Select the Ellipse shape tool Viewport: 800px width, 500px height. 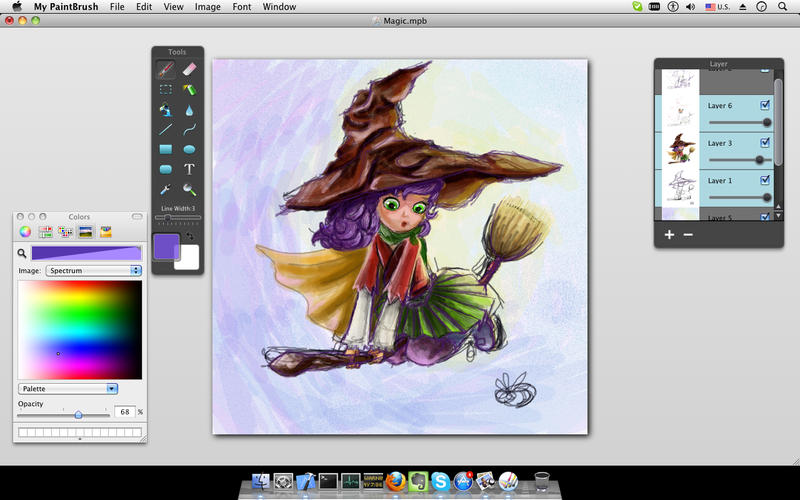pyautogui.click(x=189, y=149)
